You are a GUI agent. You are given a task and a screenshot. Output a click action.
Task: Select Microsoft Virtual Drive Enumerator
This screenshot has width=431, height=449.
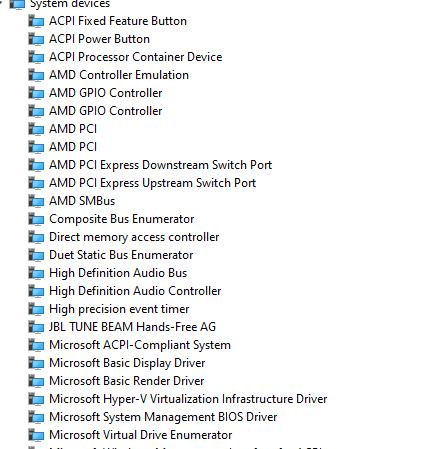[x=140, y=435]
